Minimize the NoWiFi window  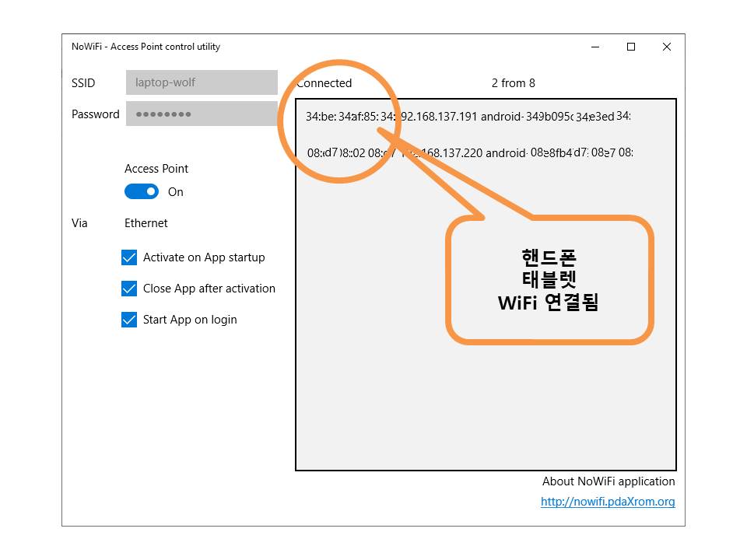click(x=595, y=47)
